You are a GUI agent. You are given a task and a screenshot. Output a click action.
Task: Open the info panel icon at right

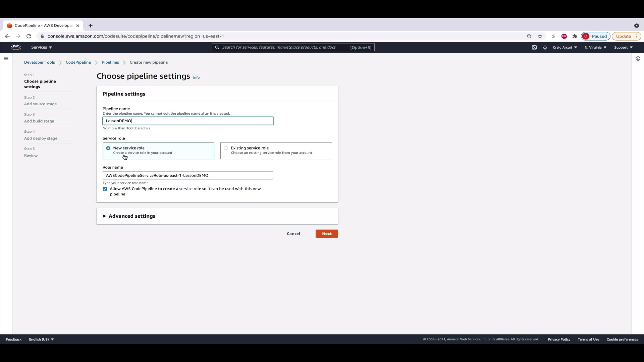pyautogui.click(x=638, y=59)
